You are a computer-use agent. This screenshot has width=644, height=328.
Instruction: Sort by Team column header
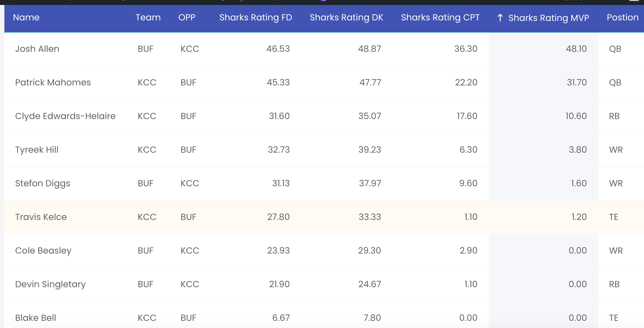click(x=148, y=17)
